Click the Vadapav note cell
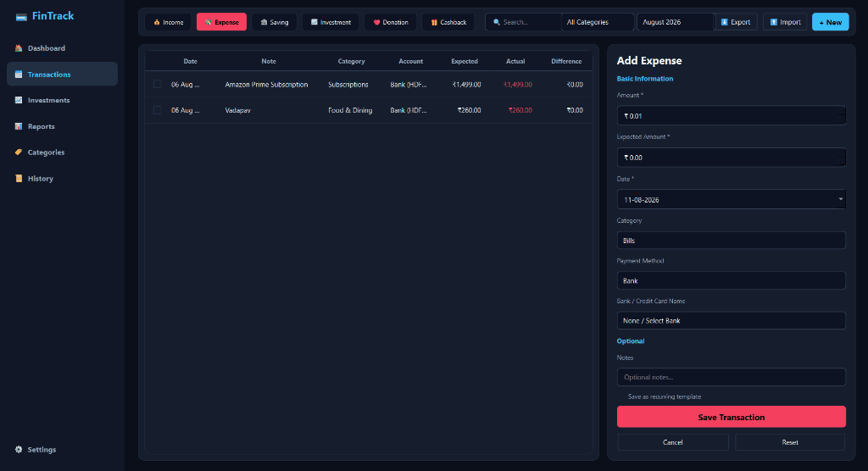Screen dimensions: 868x471 237,110
